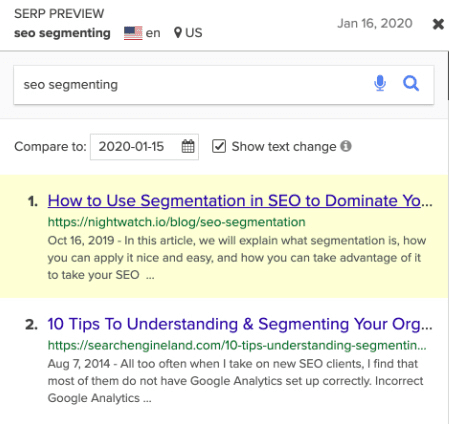Click the US flag language icon
This screenshot has width=449, height=427.
(133, 33)
